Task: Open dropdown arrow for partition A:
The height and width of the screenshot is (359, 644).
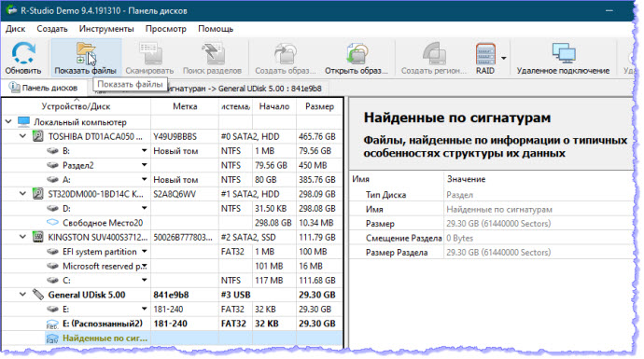Action: pos(144,179)
